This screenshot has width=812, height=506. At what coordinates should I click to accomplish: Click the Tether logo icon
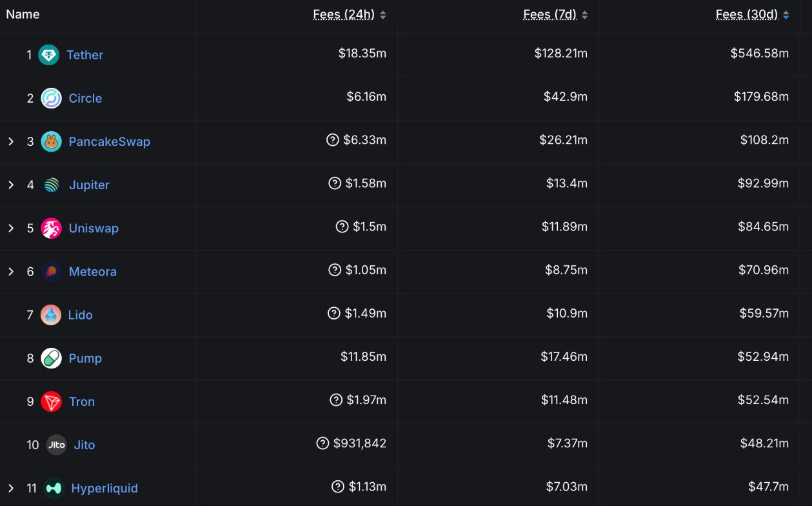(x=49, y=55)
